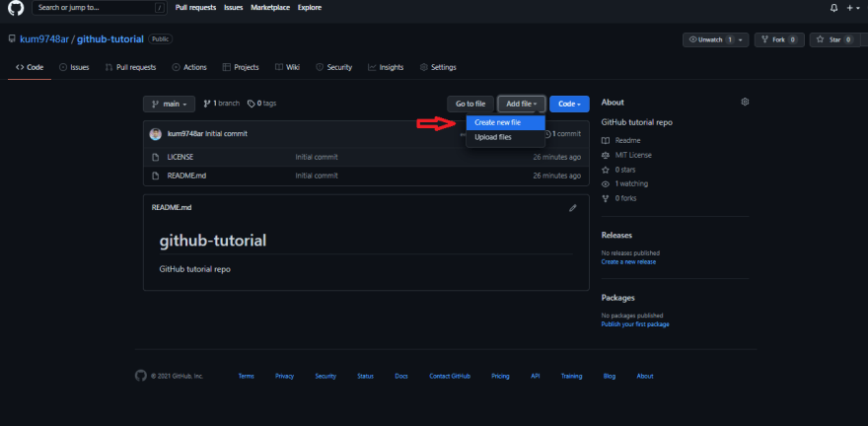Click the Readme book icon in About

[x=606, y=141]
